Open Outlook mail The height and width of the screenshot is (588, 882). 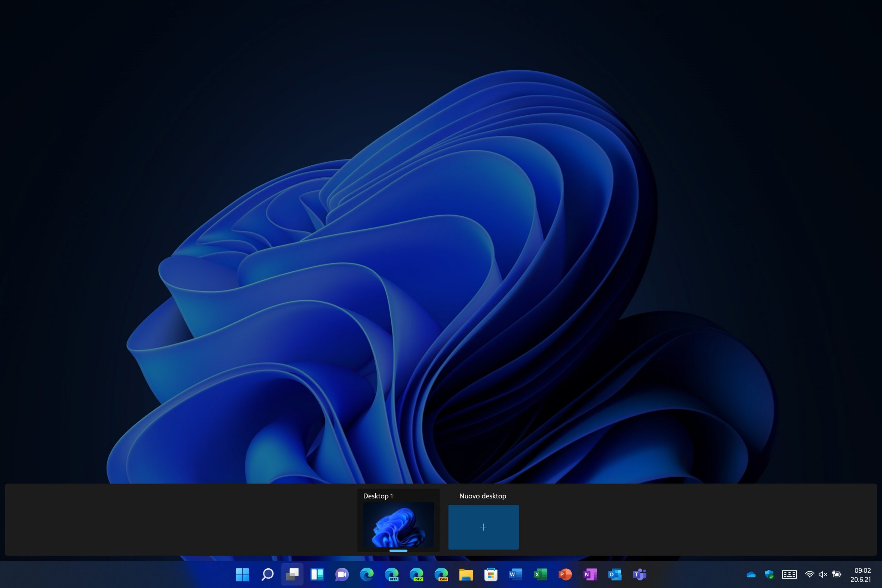pos(615,574)
